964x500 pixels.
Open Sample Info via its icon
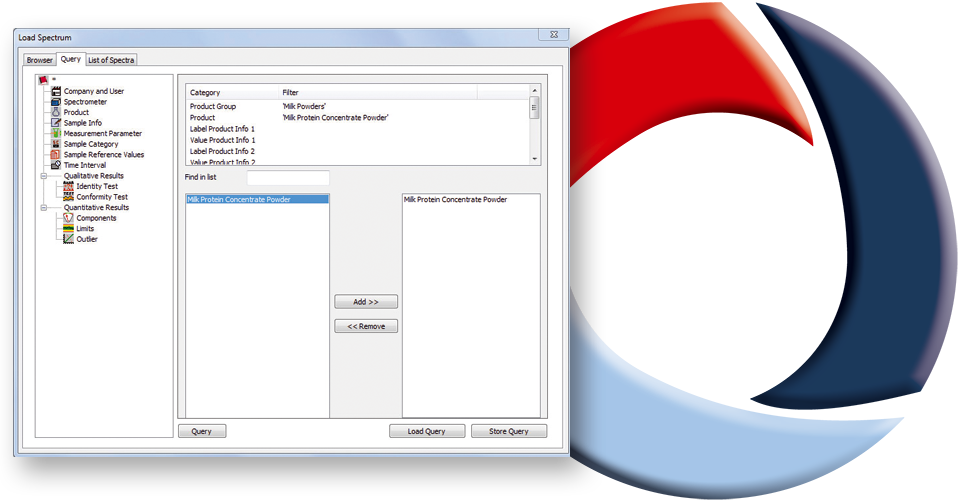[56, 123]
